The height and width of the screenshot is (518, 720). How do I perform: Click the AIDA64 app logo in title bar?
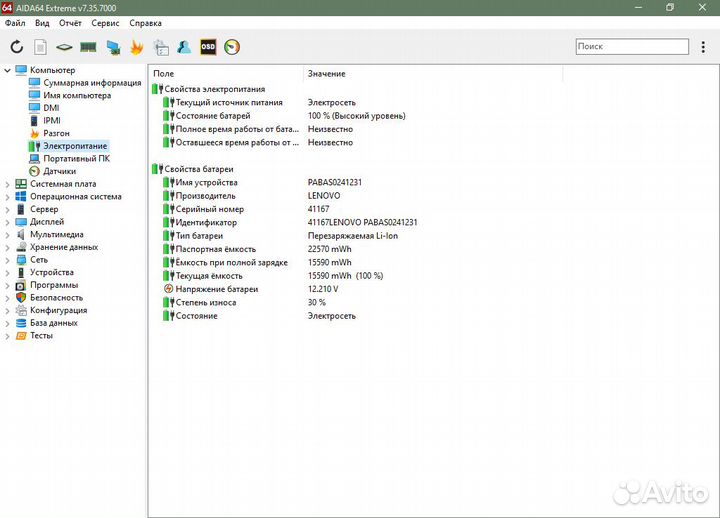(7, 7)
